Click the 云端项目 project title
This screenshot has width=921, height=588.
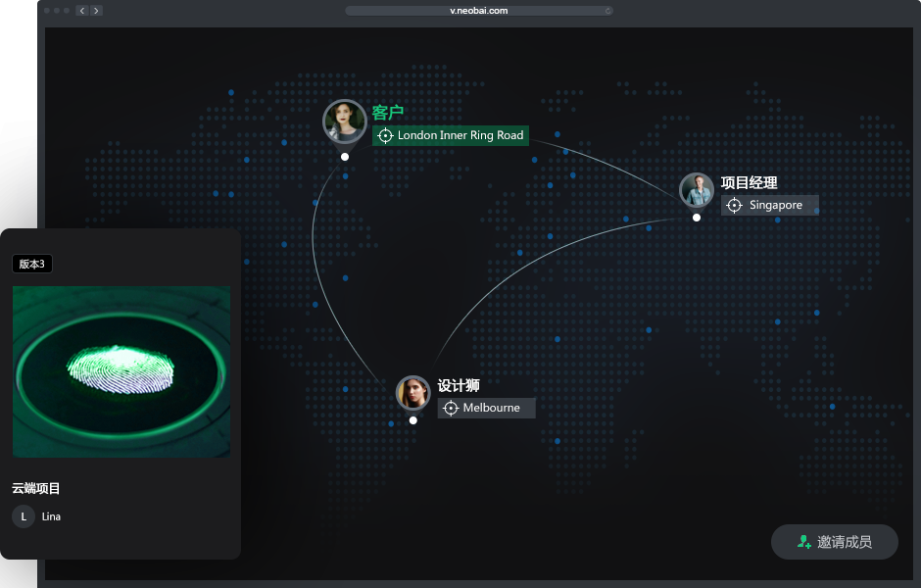click(x=36, y=488)
